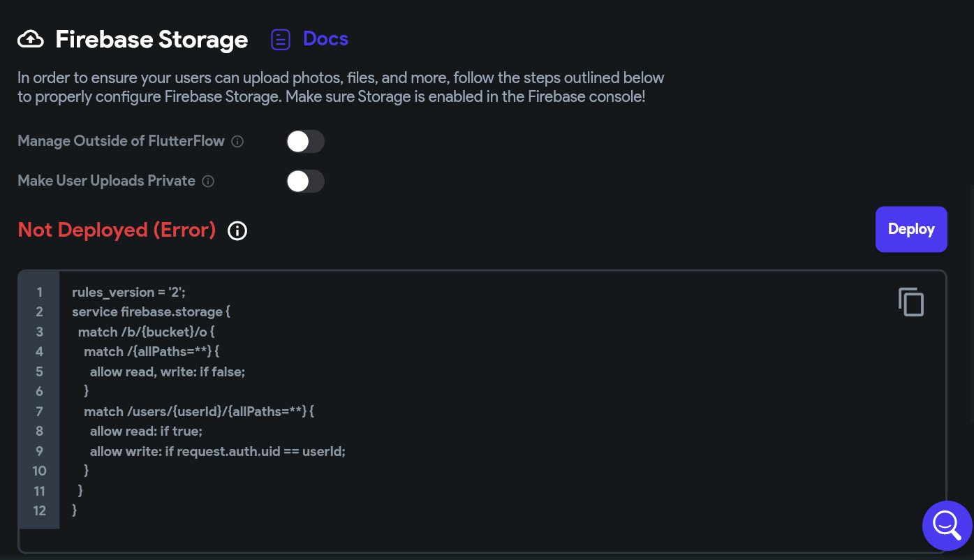Viewport: 974px width, 560px height.
Task: Click info icon next to Not Deployed (Error)
Action: point(237,230)
